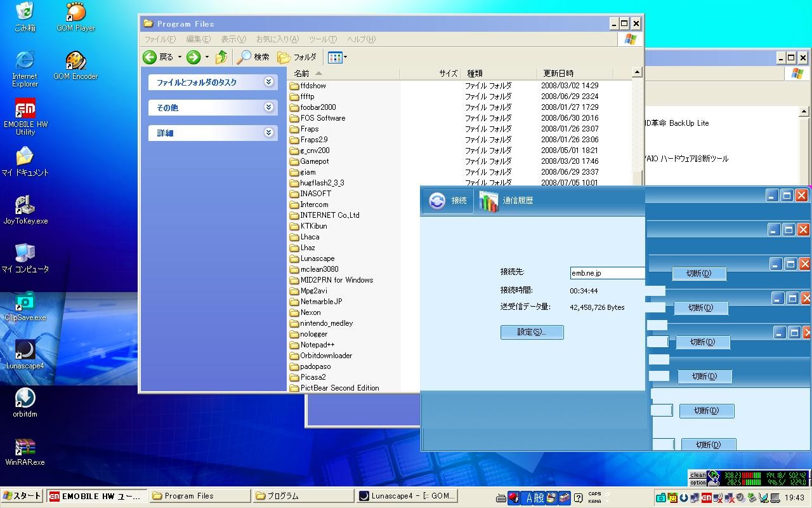Click the speaker volume tray icon
This screenshot has width=812, height=508.
tap(740, 498)
